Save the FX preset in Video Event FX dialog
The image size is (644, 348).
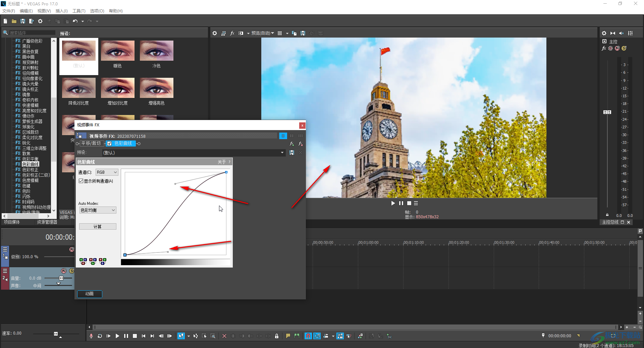point(292,153)
